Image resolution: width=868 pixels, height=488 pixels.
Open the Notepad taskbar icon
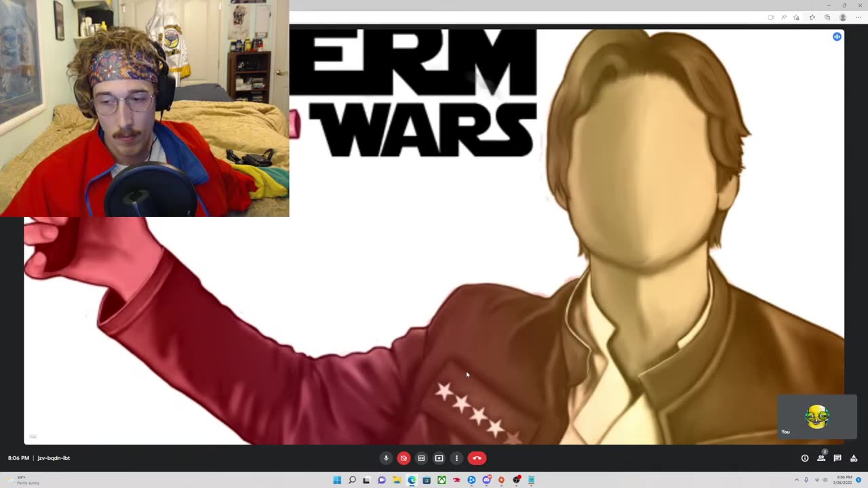[x=531, y=480]
